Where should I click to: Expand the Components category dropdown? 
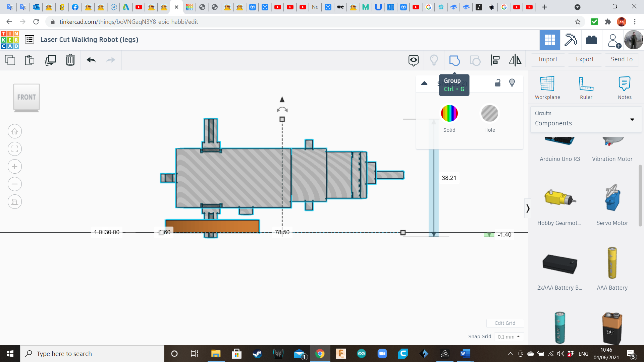[x=632, y=119]
